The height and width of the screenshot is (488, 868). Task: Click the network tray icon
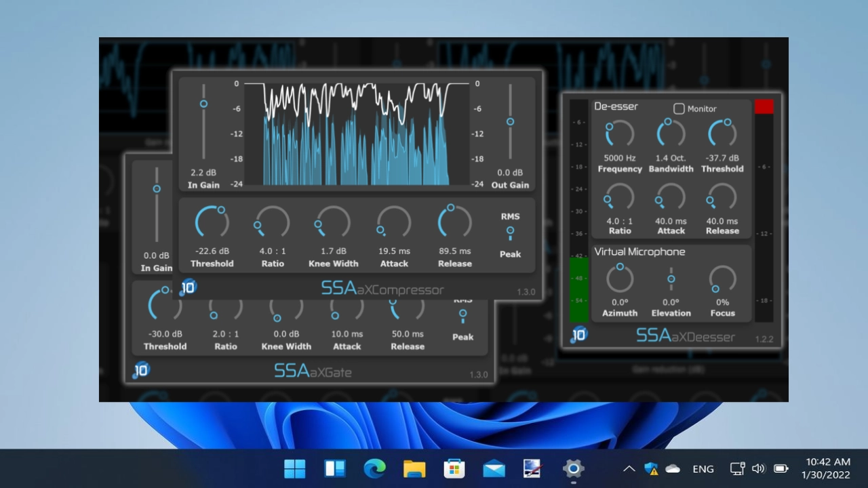click(x=737, y=468)
